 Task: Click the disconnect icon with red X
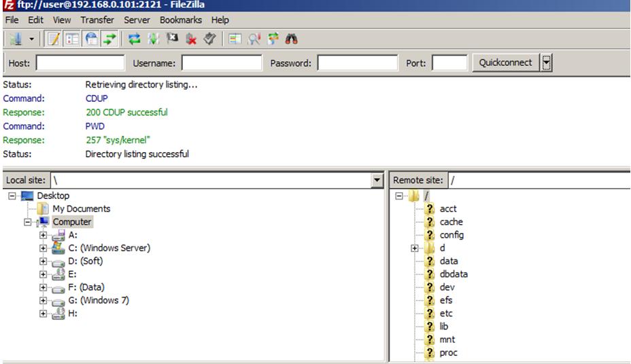click(x=191, y=39)
